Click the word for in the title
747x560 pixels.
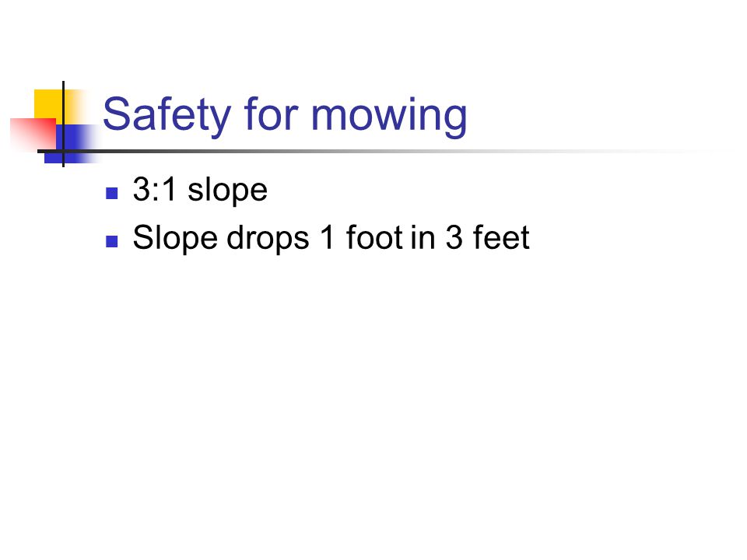coord(272,114)
